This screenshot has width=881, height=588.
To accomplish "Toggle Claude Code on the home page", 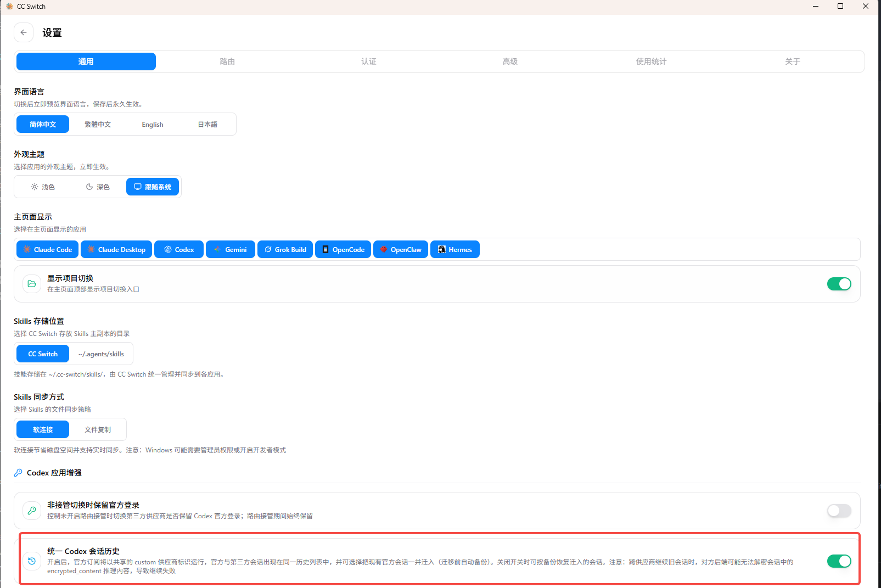I will tap(48, 249).
